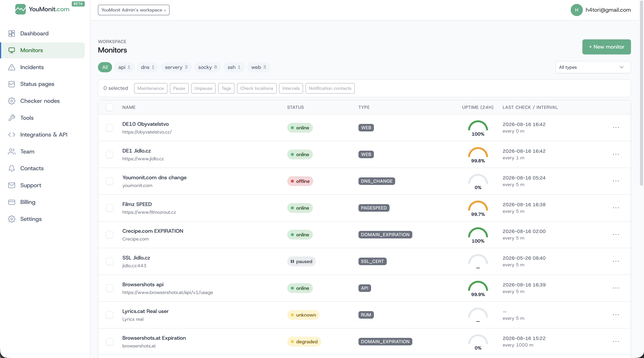Click the offline status badge
644x358 pixels.
point(300,181)
